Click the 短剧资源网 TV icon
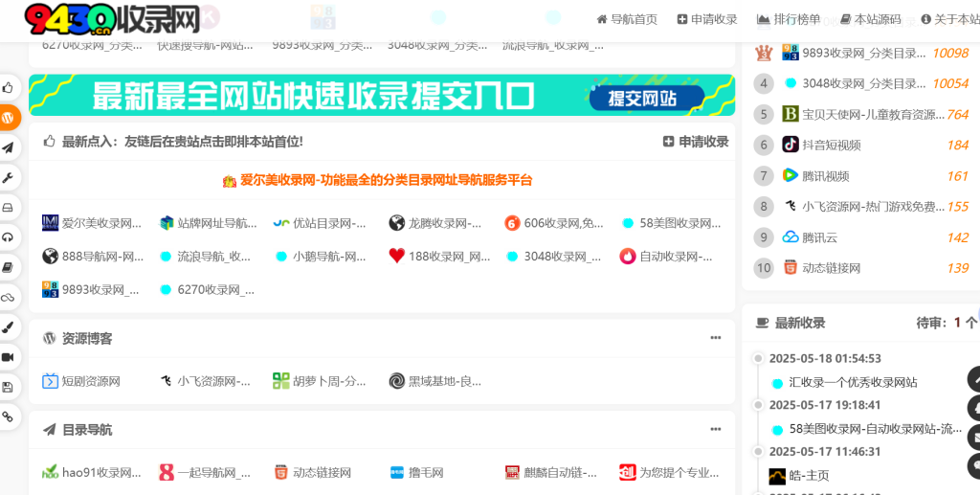 coord(50,381)
